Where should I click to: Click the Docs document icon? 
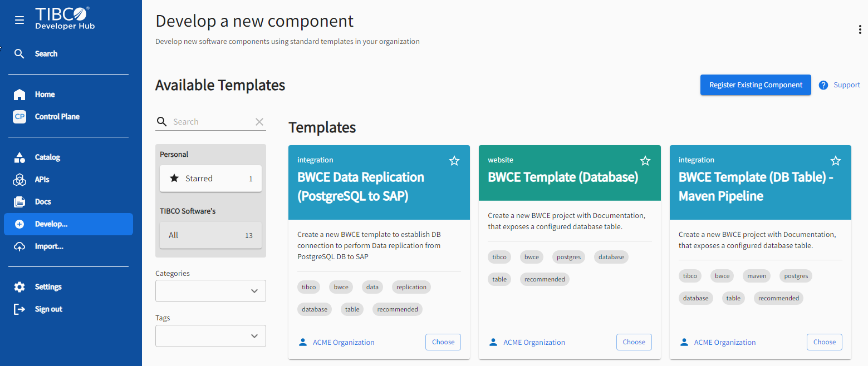(x=19, y=202)
